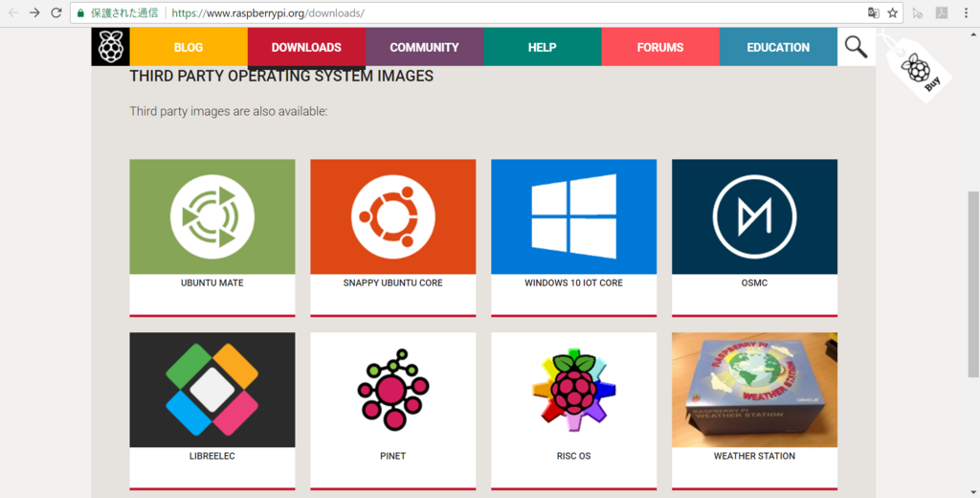Click the LIBREELEC link text
This screenshot has height=498, width=980.
[x=212, y=456]
